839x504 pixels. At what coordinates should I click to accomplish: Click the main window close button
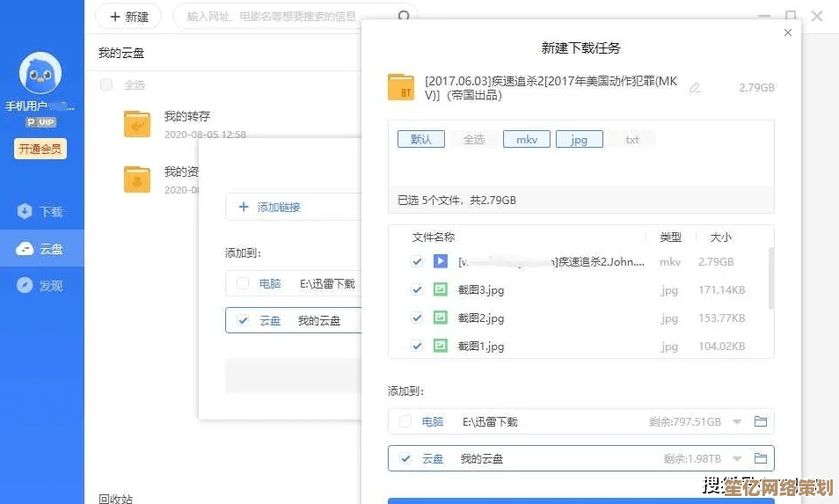pyautogui.click(x=817, y=16)
